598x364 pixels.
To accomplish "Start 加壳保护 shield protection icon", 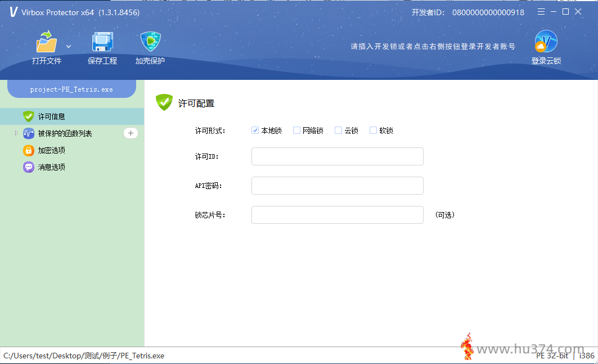I will coord(151,41).
